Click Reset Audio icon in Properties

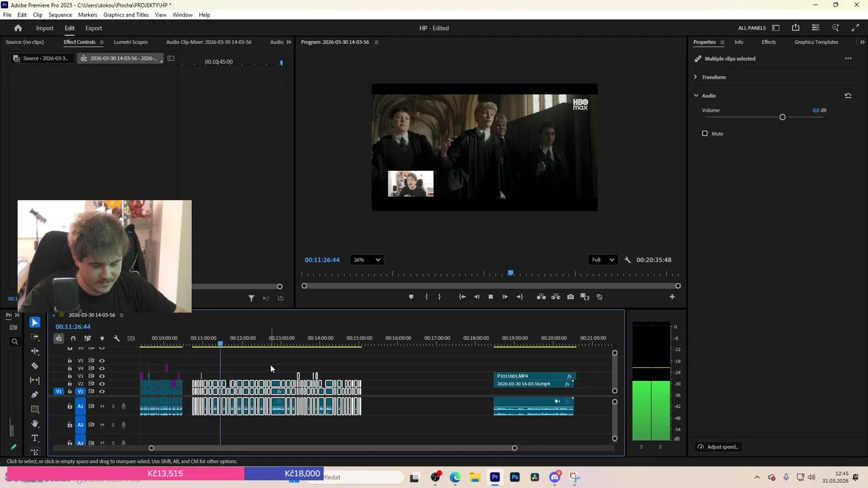(x=848, y=96)
